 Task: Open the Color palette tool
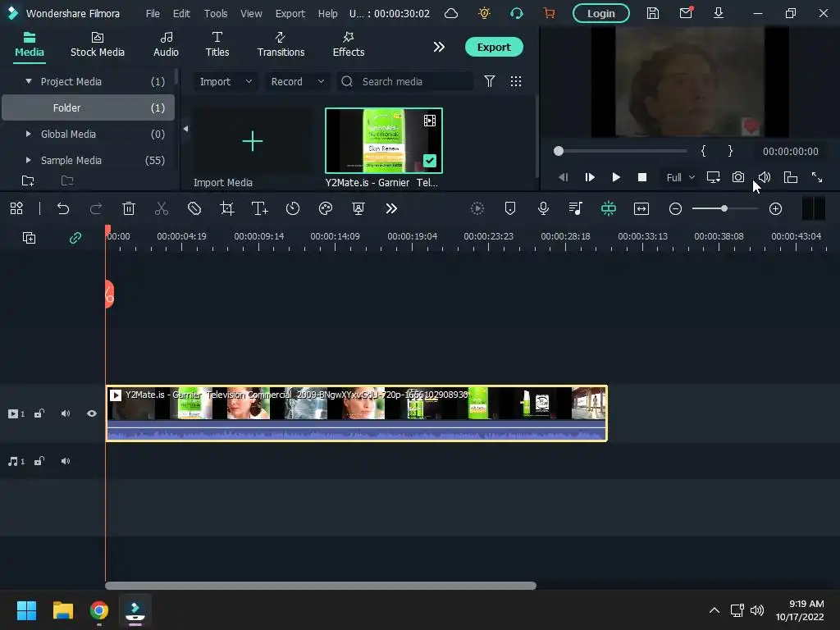click(326, 208)
